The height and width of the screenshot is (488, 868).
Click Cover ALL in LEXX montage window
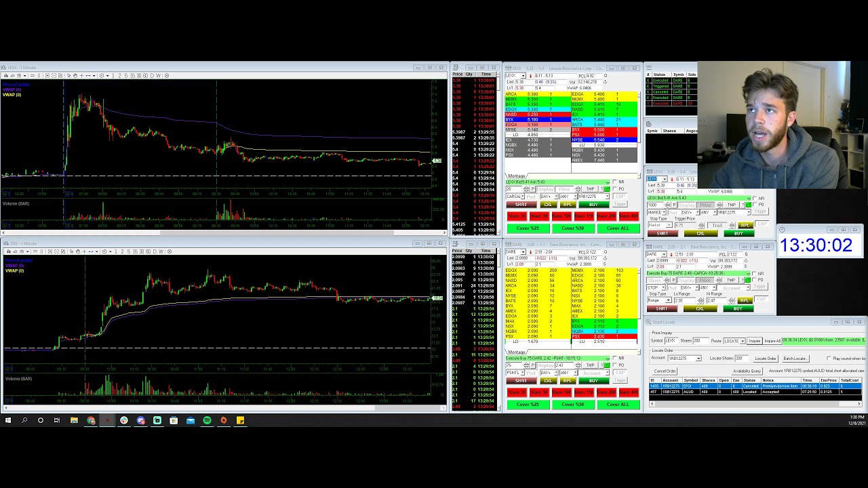tap(618, 228)
